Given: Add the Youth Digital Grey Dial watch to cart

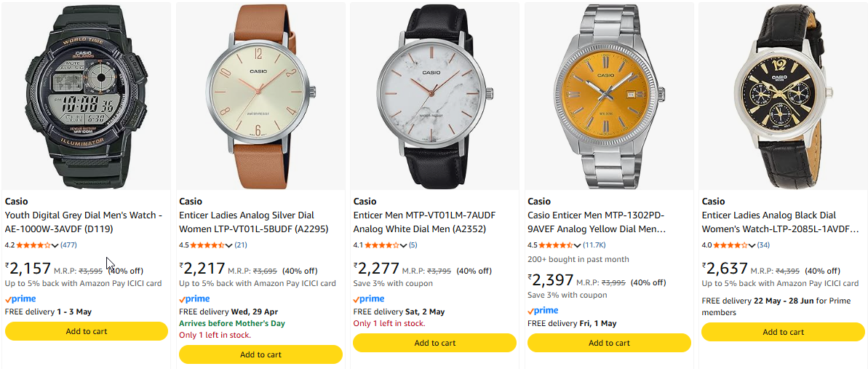Looking at the screenshot, I should 87,331.
